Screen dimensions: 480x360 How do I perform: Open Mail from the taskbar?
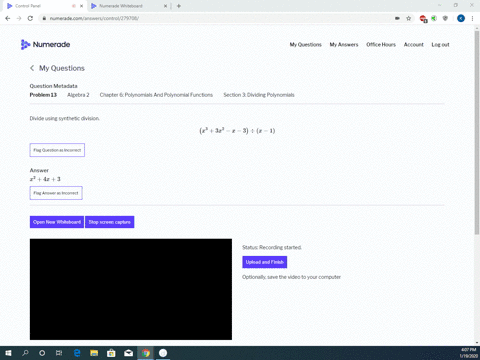click(129, 353)
